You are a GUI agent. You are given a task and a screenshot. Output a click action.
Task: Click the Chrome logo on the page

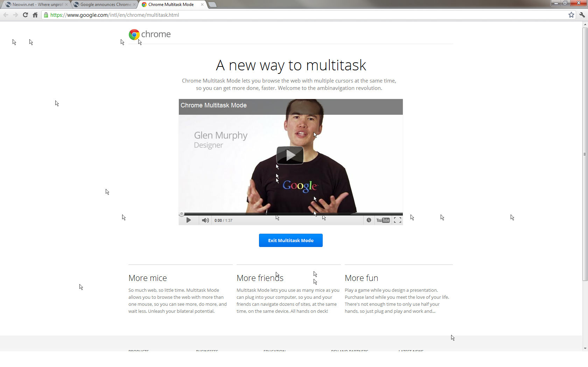150,34
